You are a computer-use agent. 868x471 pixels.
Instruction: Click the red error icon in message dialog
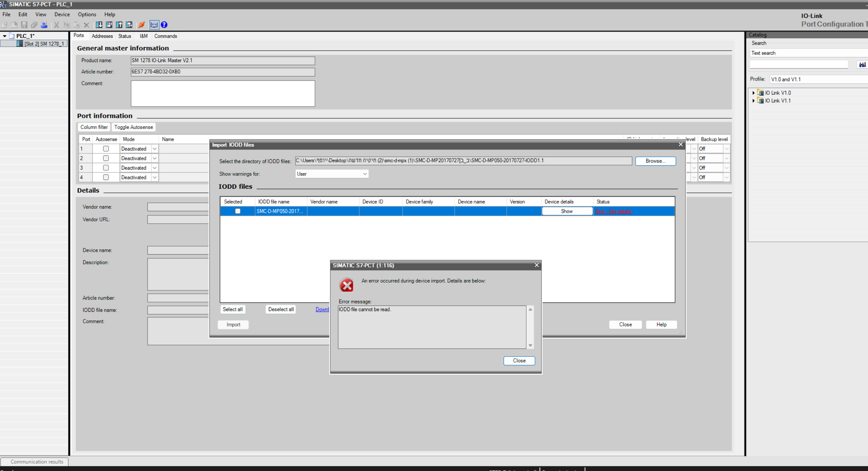click(x=346, y=285)
